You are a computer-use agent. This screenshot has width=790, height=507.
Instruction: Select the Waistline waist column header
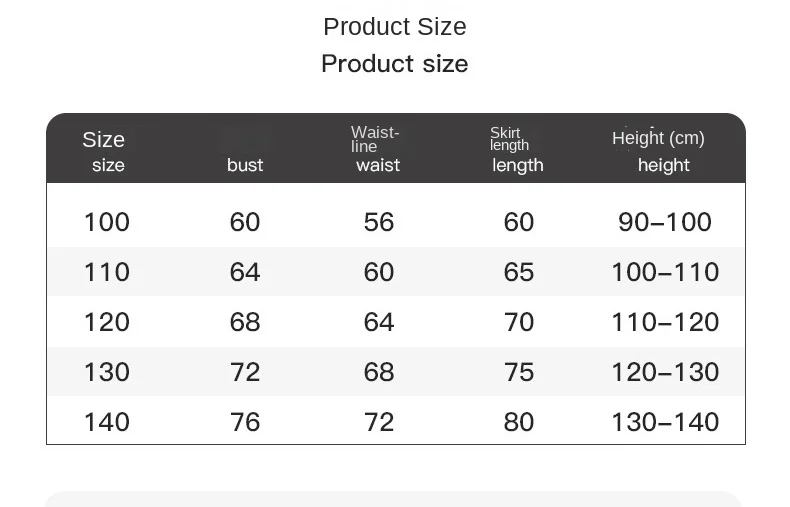click(376, 150)
